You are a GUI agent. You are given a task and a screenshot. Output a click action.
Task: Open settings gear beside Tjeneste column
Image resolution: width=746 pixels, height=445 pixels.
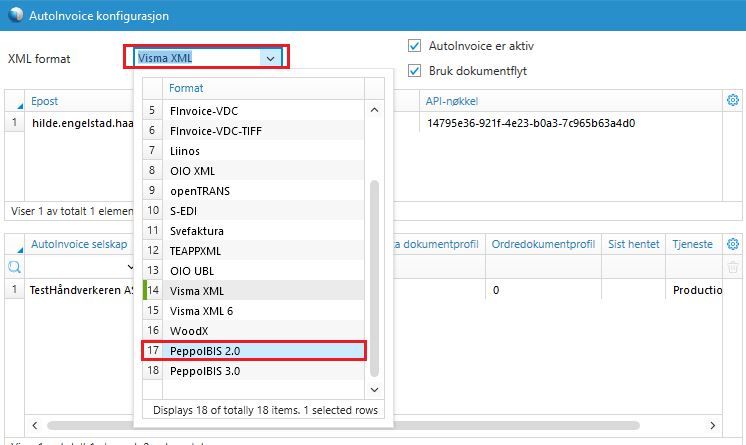coord(733,244)
